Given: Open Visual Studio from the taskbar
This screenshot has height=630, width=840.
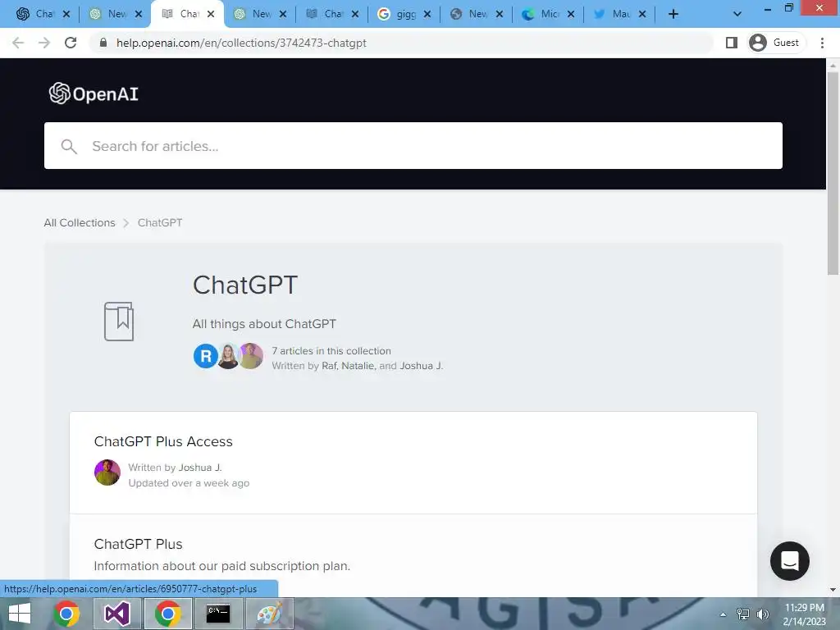Looking at the screenshot, I should (x=116, y=614).
